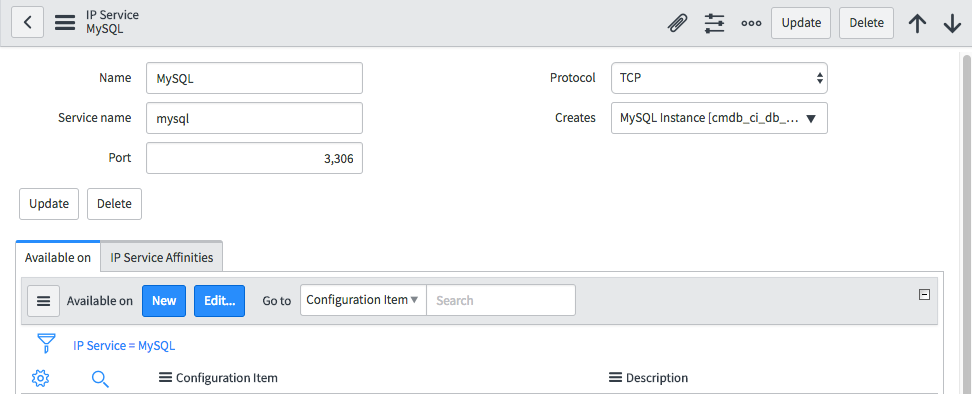The width and height of the screenshot is (972, 394).
Task: Click the Name field containing MySQL
Action: (x=254, y=78)
